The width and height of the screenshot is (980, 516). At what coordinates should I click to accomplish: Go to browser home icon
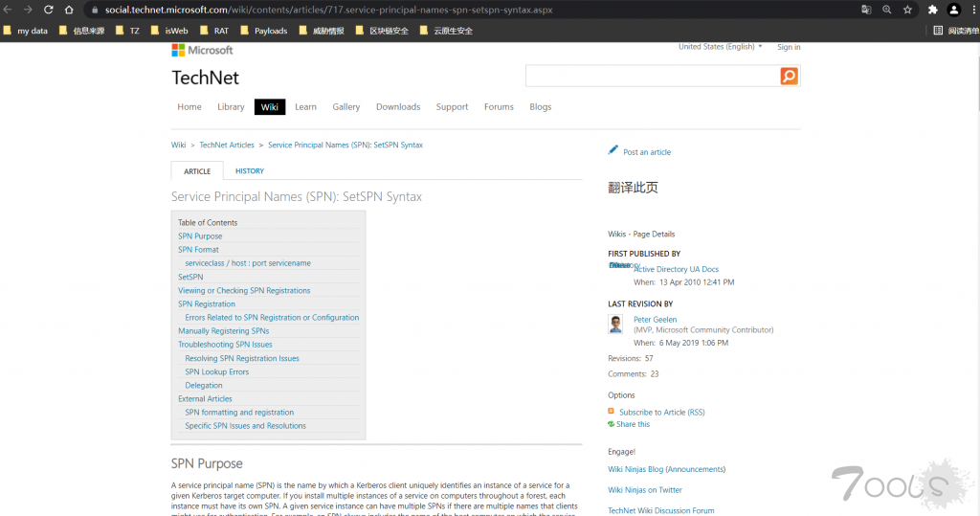pos(69,10)
